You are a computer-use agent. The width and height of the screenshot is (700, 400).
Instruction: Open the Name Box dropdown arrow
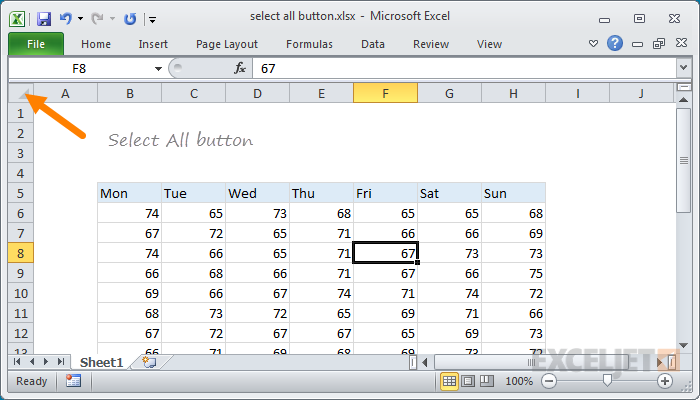coord(158,68)
